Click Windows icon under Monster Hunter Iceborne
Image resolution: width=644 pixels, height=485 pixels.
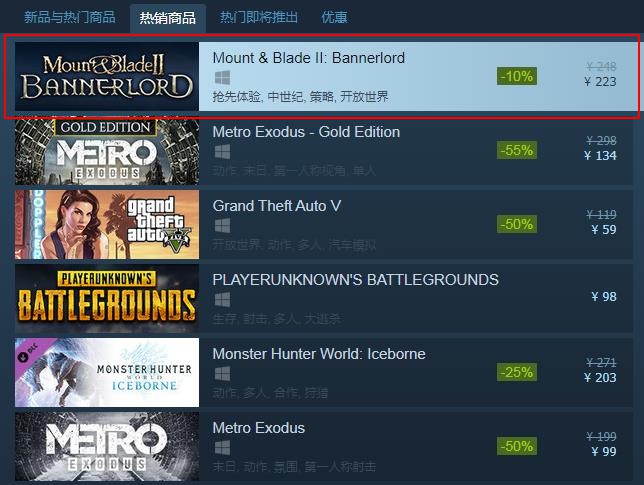(222, 374)
